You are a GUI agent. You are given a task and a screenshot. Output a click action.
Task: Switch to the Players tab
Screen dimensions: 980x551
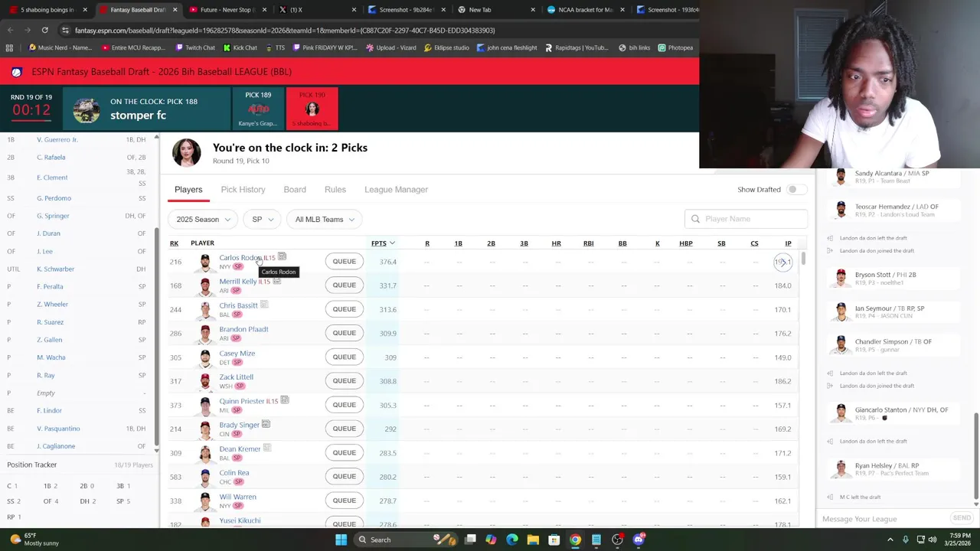pyautogui.click(x=188, y=189)
